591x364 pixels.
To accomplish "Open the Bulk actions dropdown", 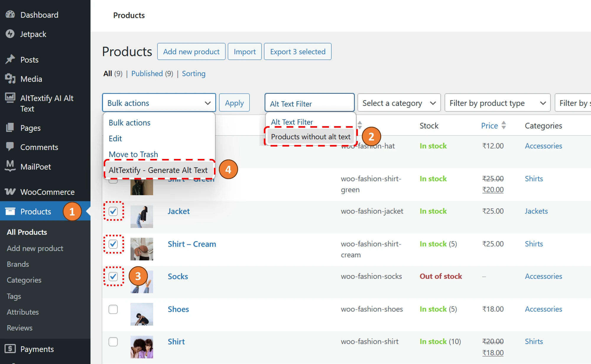I will [159, 103].
